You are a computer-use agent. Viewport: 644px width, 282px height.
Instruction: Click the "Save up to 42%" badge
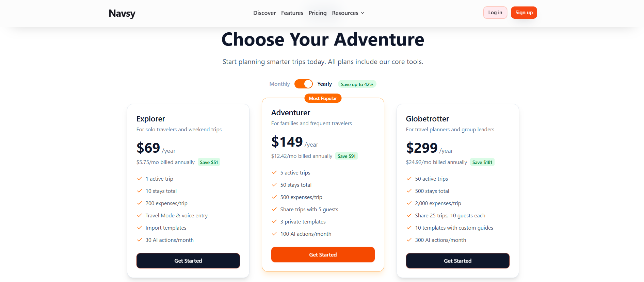357,84
